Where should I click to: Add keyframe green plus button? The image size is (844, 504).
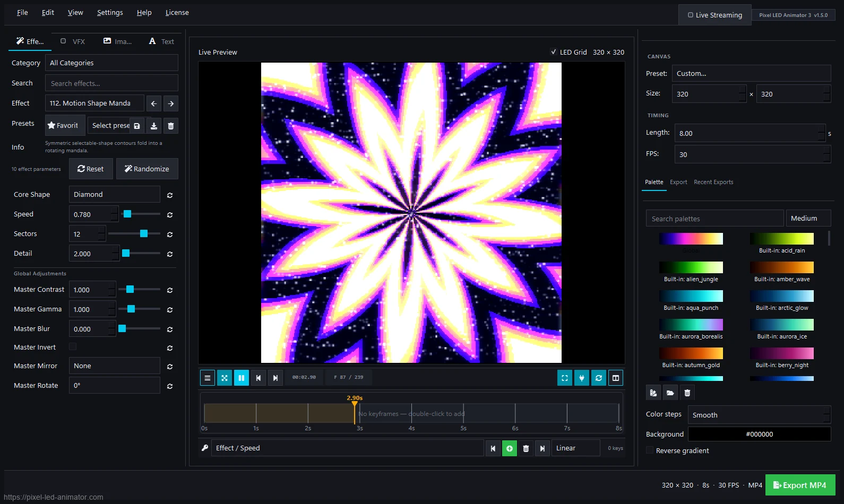(x=510, y=448)
